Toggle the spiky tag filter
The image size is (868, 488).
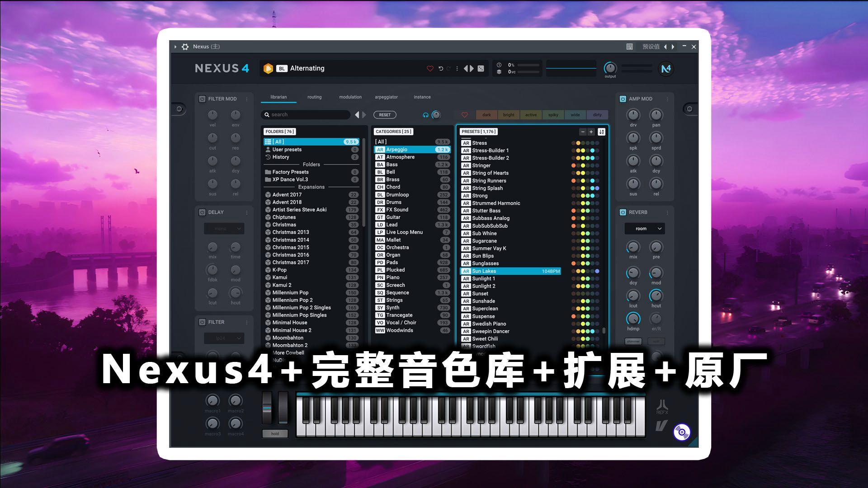point(553,115)
